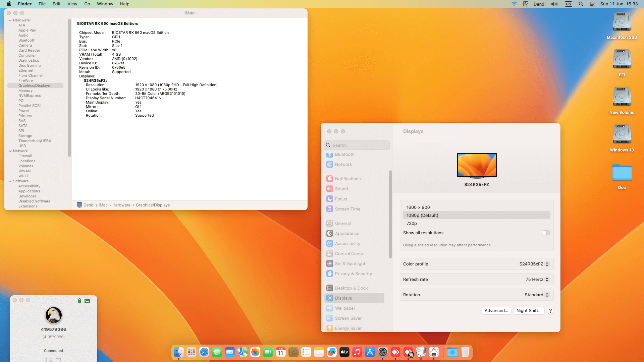
Task: Select the Doc folder on the desktop
Action: tap(622, 176)
